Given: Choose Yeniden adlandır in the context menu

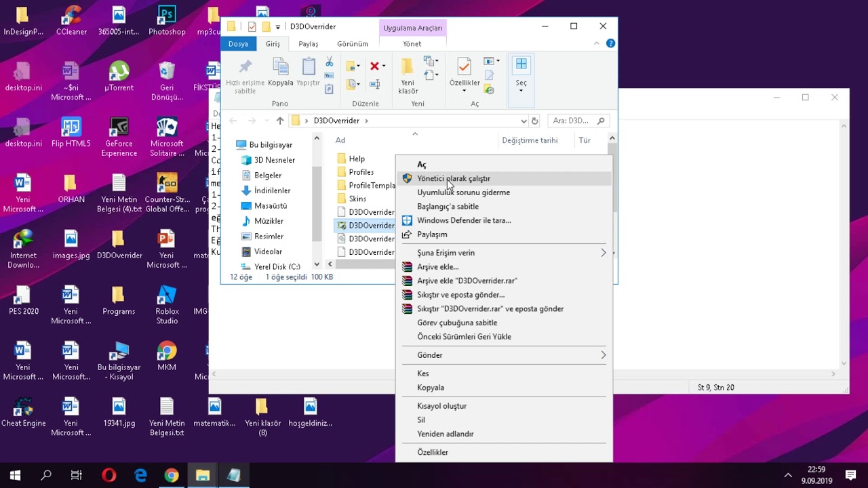Looking at the screenshot, I should (x=505, y=434).
